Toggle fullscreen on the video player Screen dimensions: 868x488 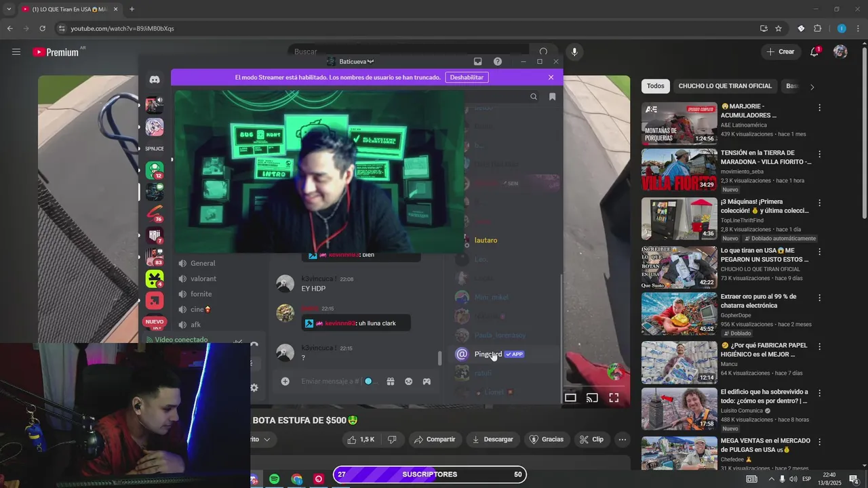pos(614,398)
